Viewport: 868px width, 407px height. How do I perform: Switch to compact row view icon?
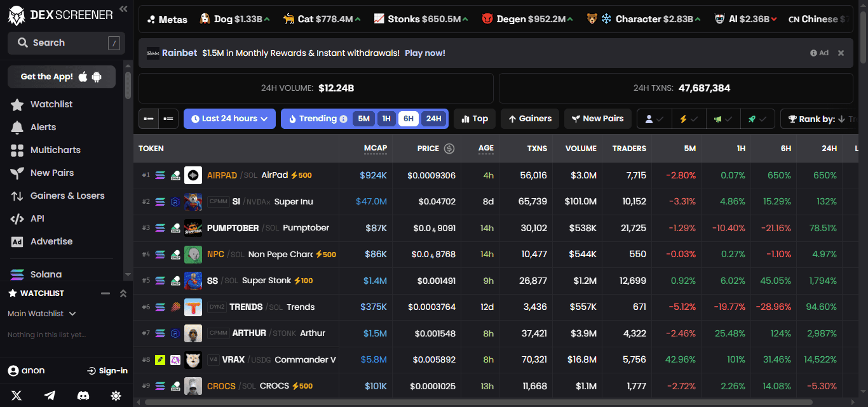pyautogui.click(x=149, y=119)
